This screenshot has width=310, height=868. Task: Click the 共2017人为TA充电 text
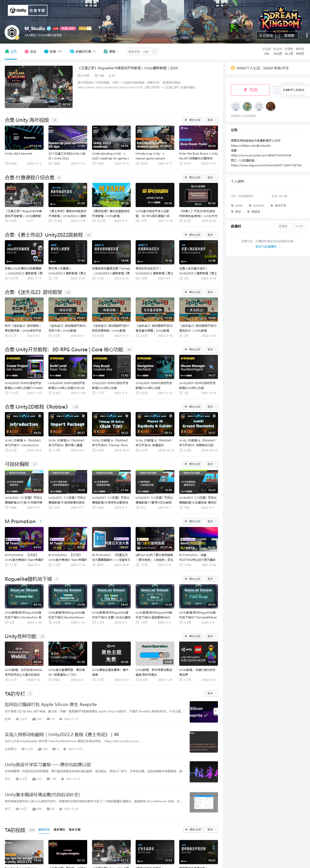(243, 116)
